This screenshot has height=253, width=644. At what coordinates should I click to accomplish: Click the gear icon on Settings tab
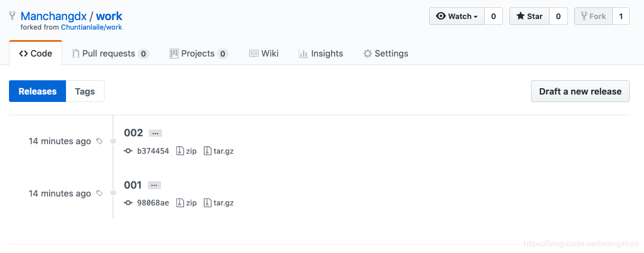[x=367, y=53]
